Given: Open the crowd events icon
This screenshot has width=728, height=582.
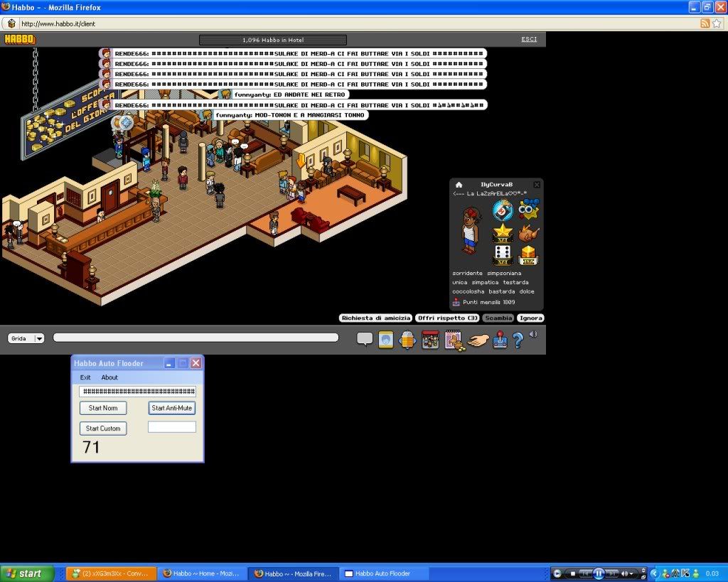Looking at the screenshot, I should coord(430,339).
